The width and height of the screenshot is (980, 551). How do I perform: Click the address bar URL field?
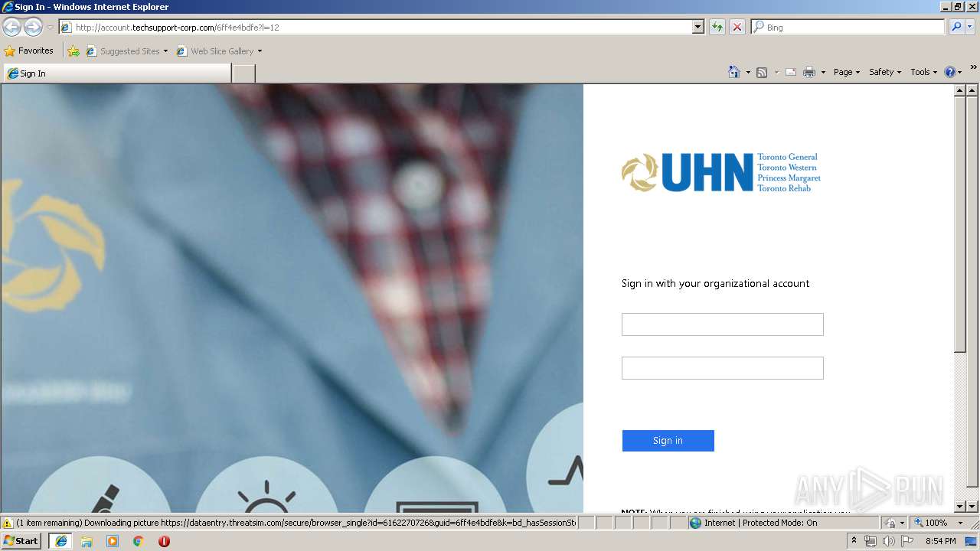click(375, 27)
